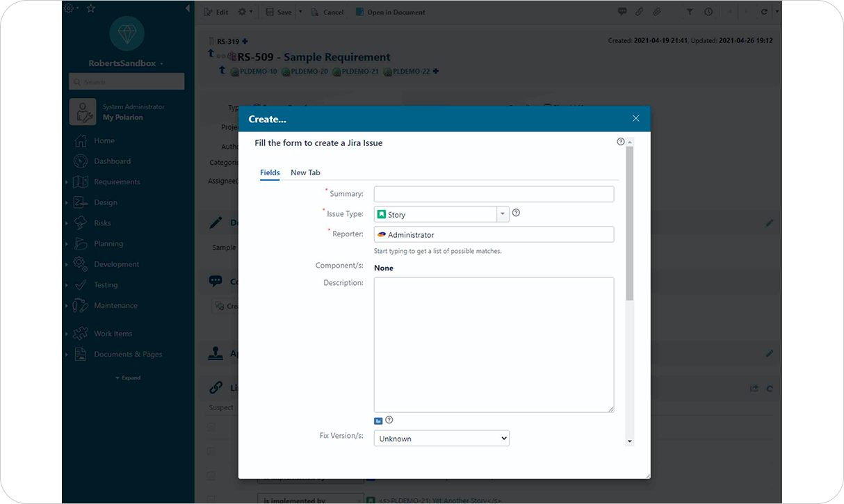Click the blue markup icon under Description
Viewport: 844px width, 504px height.
coord(378,421)
